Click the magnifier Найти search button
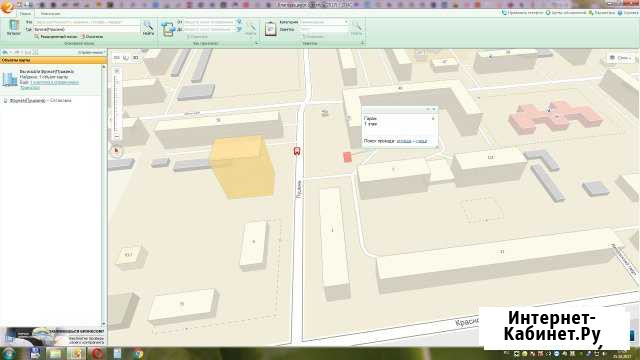Viewport: 640px width, 360px height. click(x=148, y=28)
